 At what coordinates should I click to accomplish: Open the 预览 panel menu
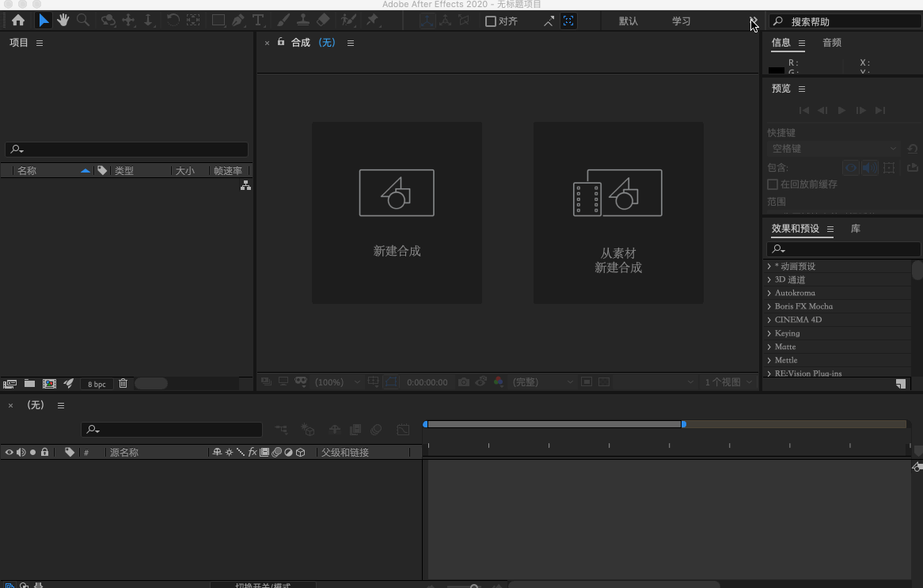pos(802,89)
